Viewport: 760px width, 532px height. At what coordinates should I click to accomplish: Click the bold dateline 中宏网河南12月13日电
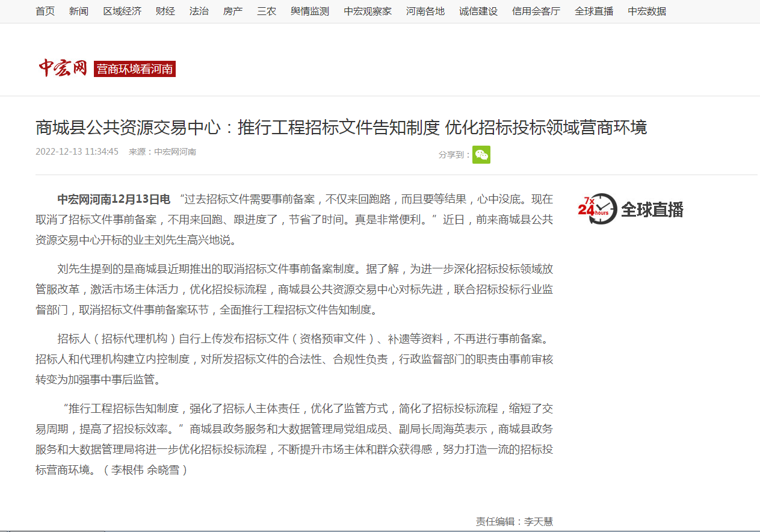click(x=114, y=199)
